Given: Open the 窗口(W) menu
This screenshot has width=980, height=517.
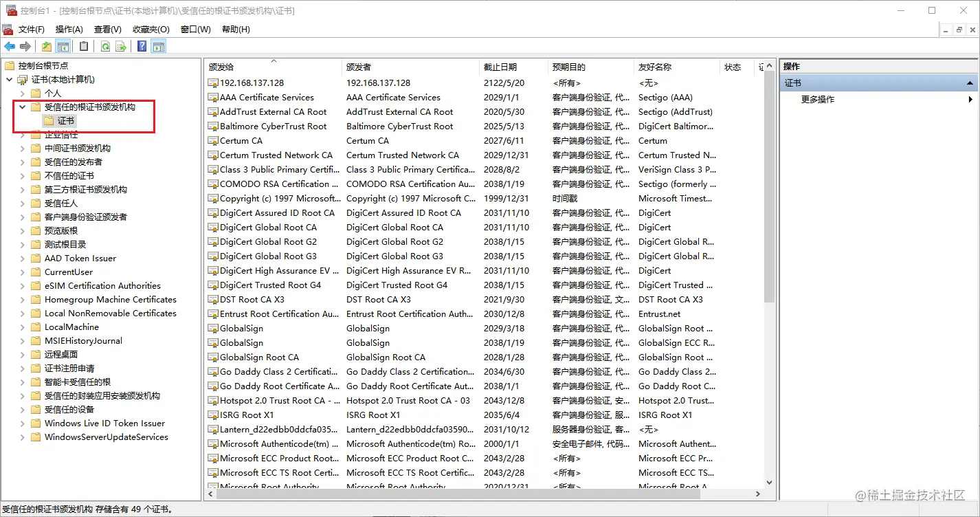Looking at the screenshot, I should click(196, 30).
